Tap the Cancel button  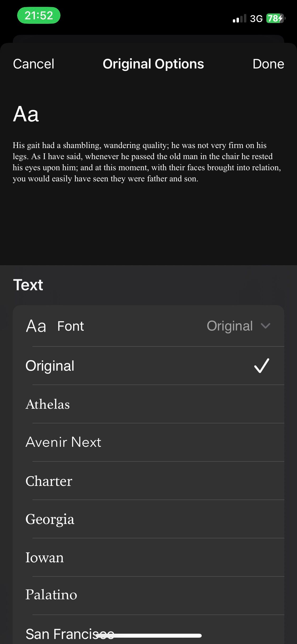34,64
